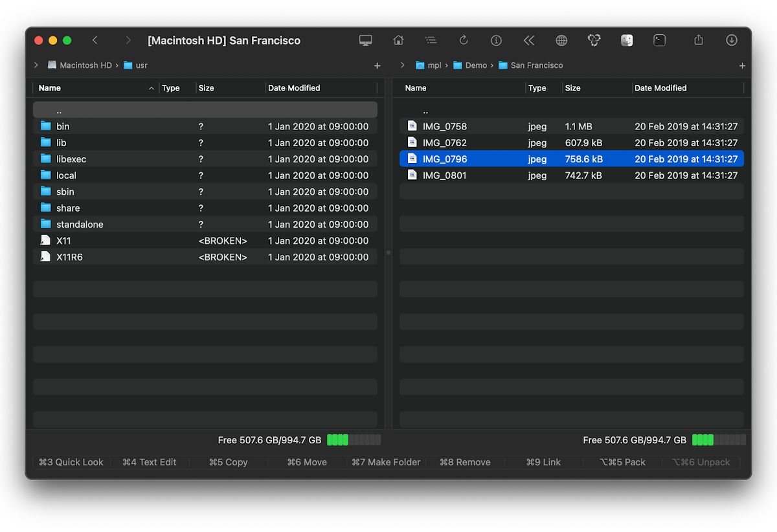Open the terminal icon
This screenshot has width=777, height=532.
[x=659, y=40]
